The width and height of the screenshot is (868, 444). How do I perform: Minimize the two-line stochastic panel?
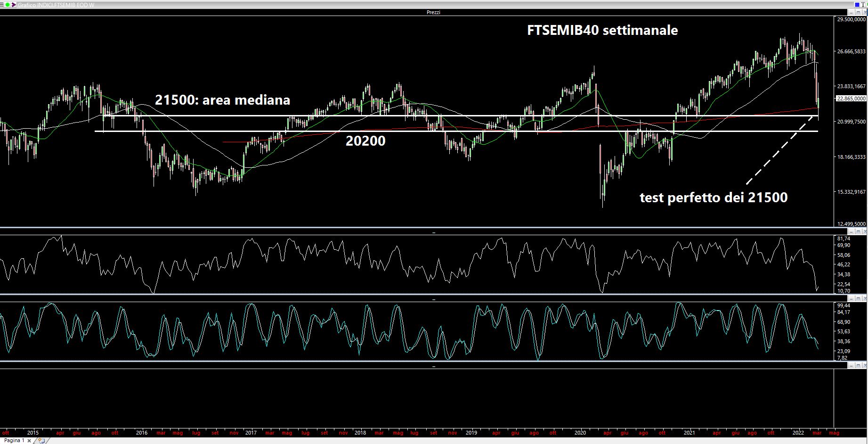point(851,299)
